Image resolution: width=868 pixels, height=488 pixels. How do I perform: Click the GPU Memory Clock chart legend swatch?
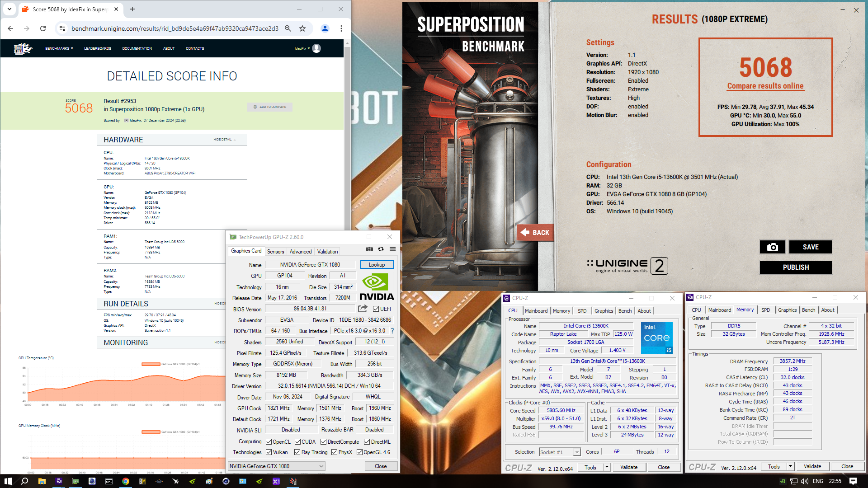tap(151, 432)
